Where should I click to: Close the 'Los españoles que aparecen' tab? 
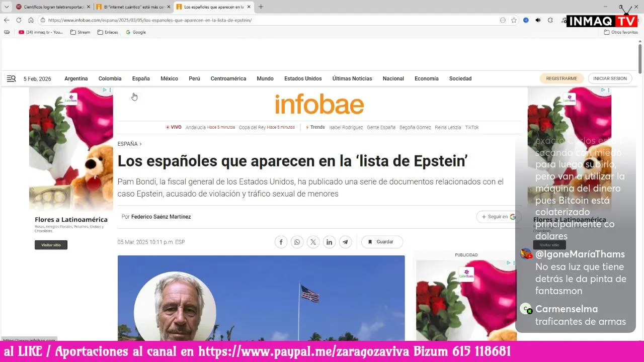click(x=249, y=7)
